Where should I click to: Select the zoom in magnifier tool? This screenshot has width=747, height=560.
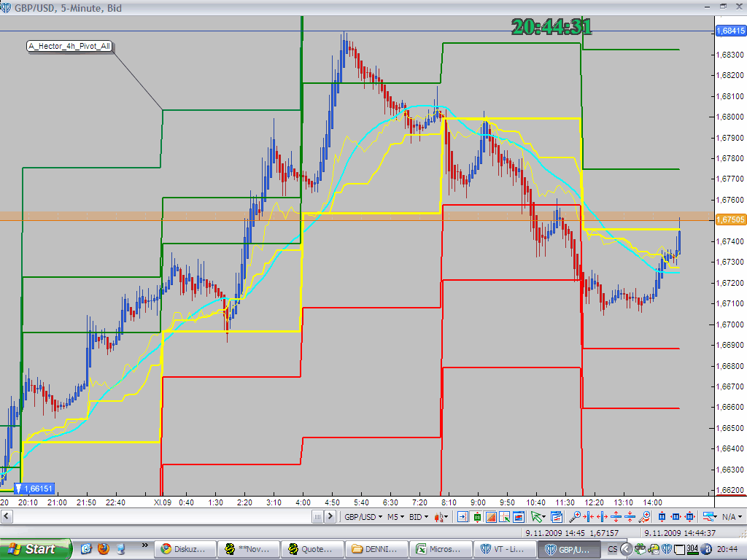575,517
